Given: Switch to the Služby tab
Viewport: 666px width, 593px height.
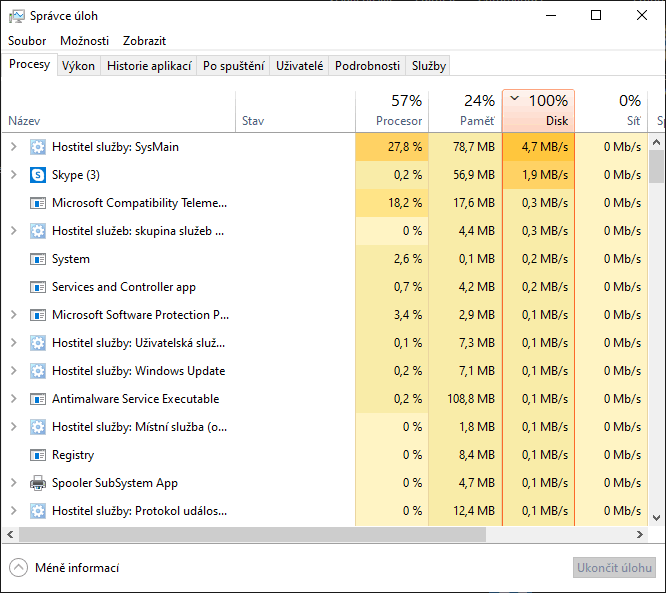Looking at the screenshot, I should 429,66.
